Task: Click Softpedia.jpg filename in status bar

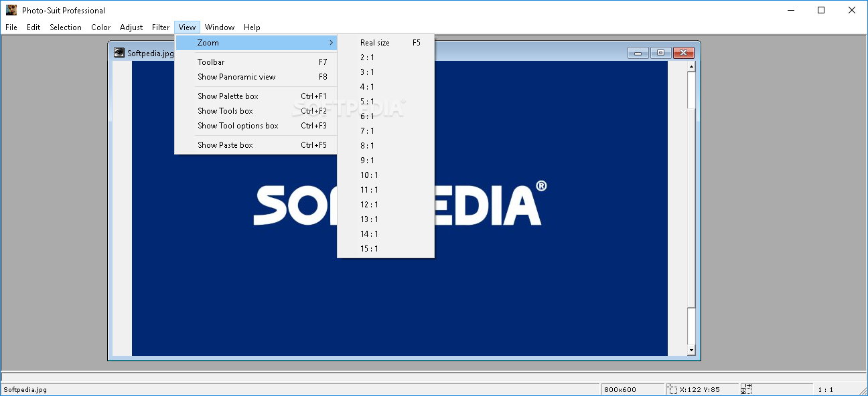Action: click(25, 389)
